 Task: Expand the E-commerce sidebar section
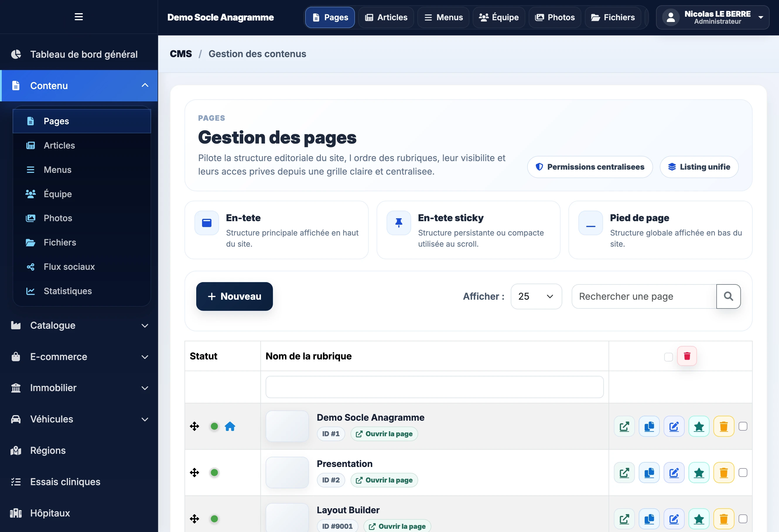(79, 357)
